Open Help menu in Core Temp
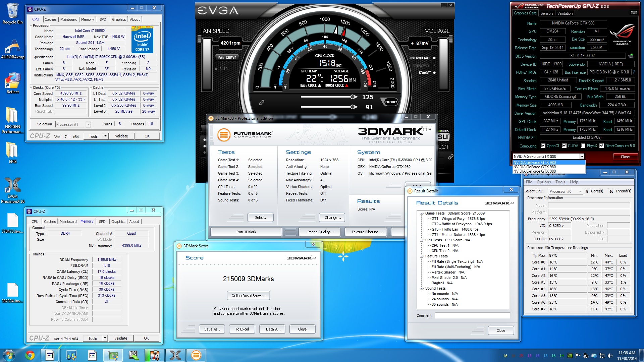 click(574, 182)
